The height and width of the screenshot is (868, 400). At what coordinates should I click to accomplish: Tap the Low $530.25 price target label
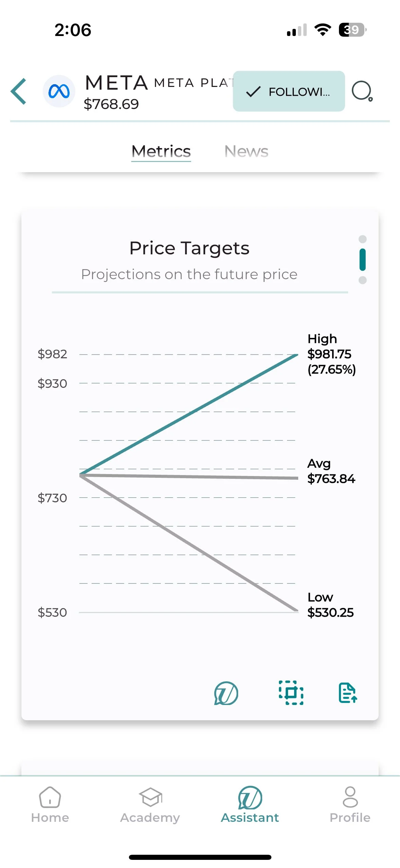tap(330, 605)
